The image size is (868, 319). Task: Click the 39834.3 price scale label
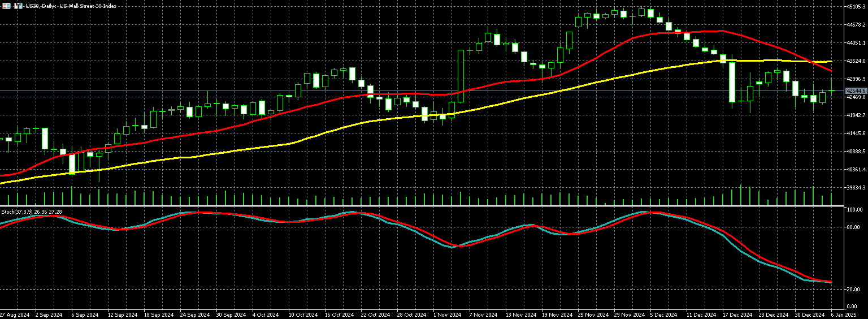pyautogui.click(x=856, y=188)
